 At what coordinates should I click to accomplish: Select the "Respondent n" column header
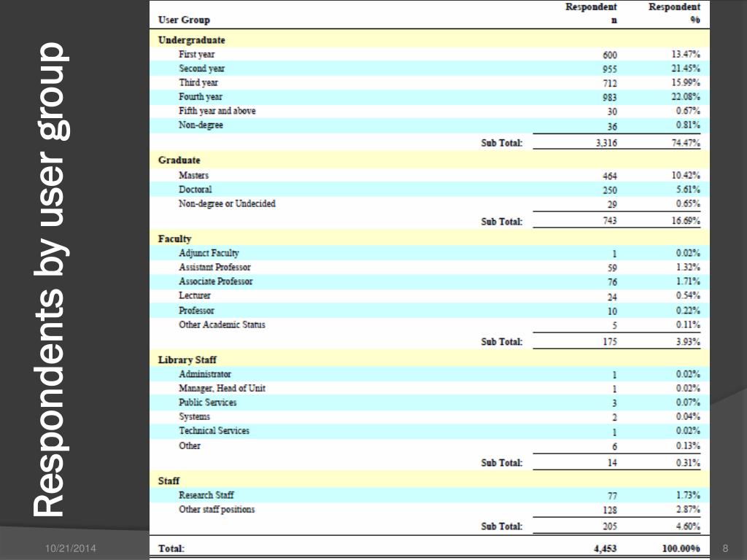click(591, 13)
